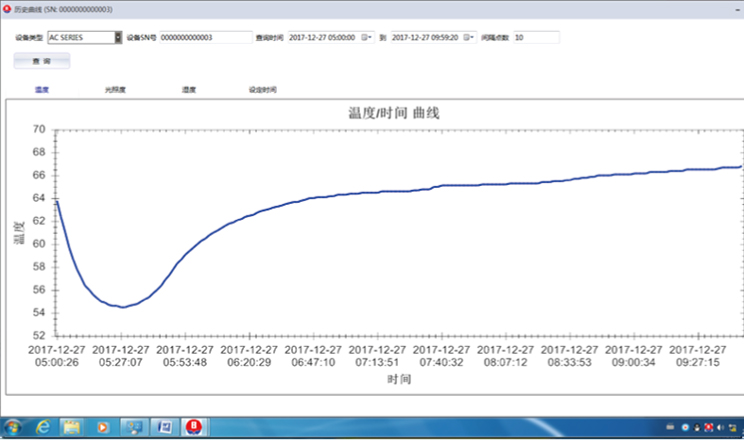The image size is (744, 440).
Task: Open the calendar picker for the start time 05:00:00
Action: [x=366, y=37]
